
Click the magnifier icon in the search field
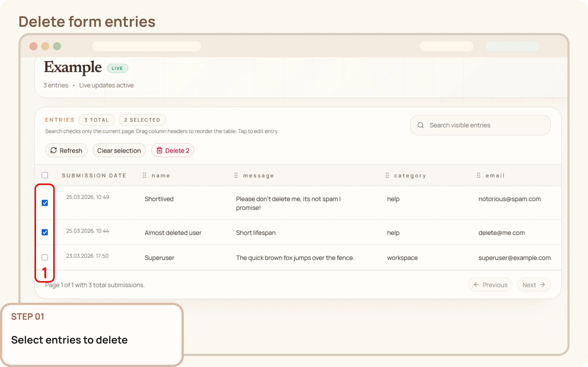click(x=421, y=125)
